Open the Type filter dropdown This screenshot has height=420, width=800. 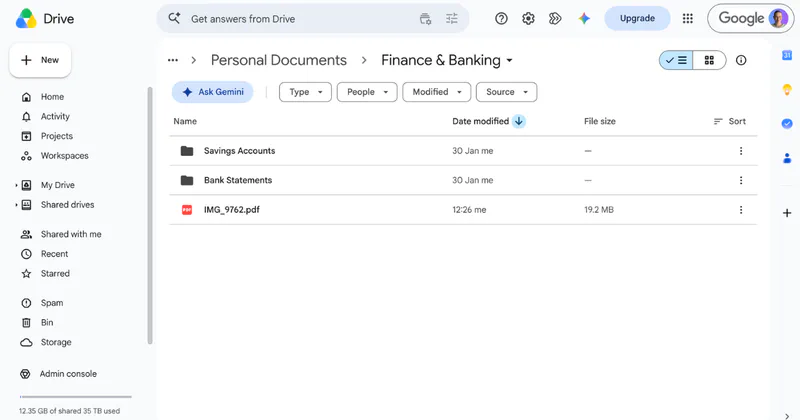coord(305,92)
